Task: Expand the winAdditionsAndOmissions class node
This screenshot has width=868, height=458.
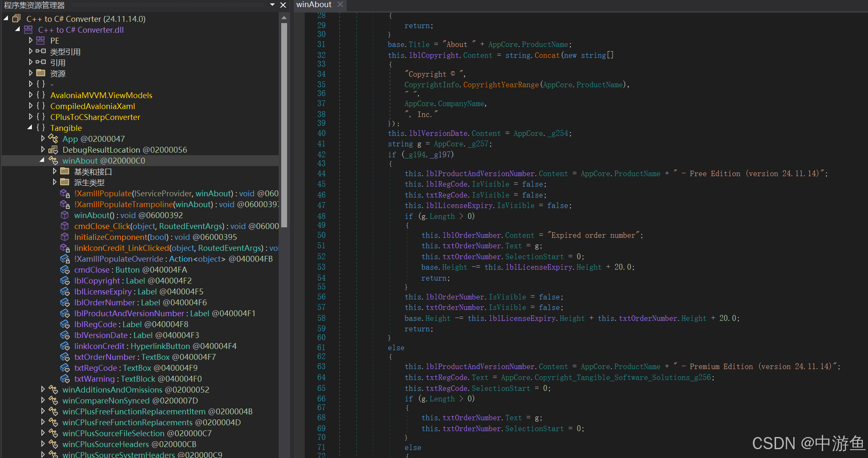Action: coord(43,390)
